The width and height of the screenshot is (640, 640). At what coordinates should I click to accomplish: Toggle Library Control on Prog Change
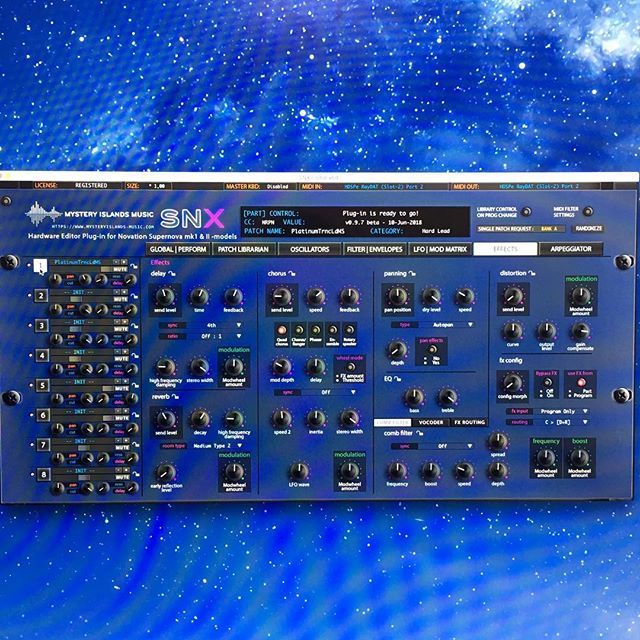point(527,212)
